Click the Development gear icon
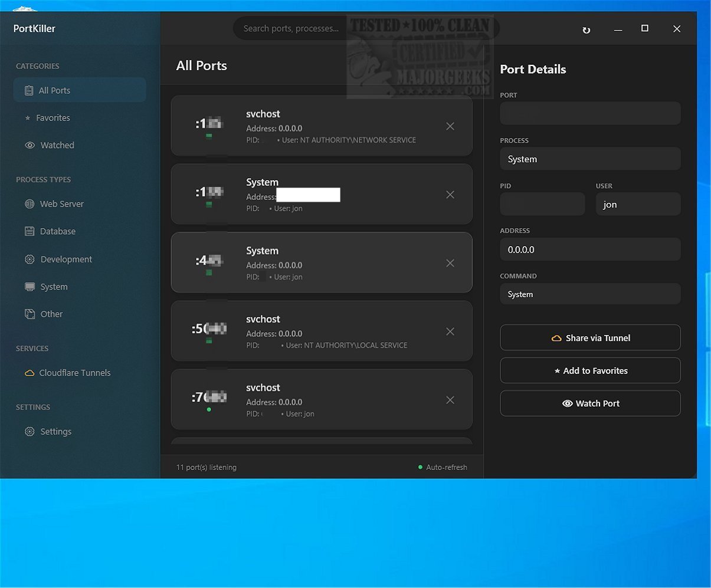711x588 pixels. coord(30,259)
